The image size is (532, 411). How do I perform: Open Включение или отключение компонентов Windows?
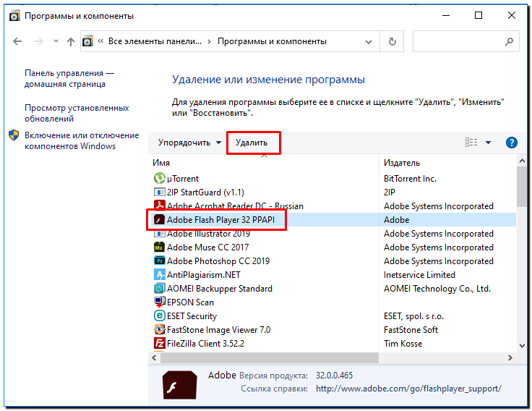pos(82,140)
